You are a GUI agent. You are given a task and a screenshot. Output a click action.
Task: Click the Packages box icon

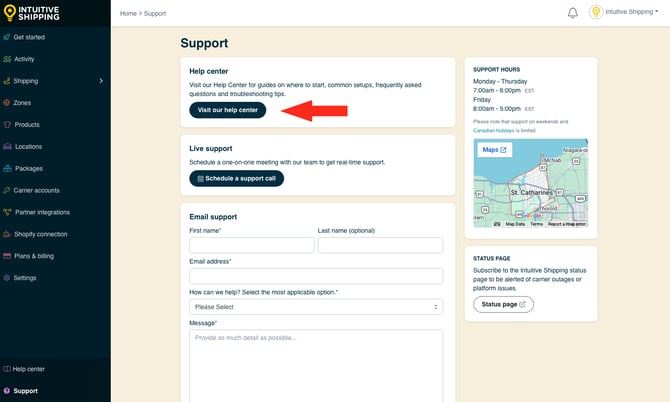7,168
